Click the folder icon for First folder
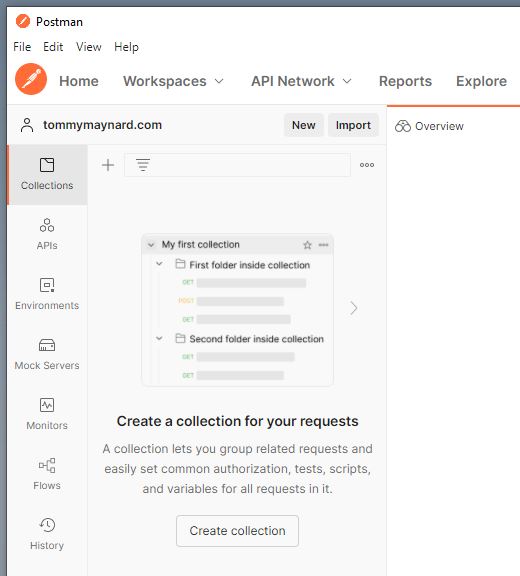The image size is (520, 576). [180, 264]
